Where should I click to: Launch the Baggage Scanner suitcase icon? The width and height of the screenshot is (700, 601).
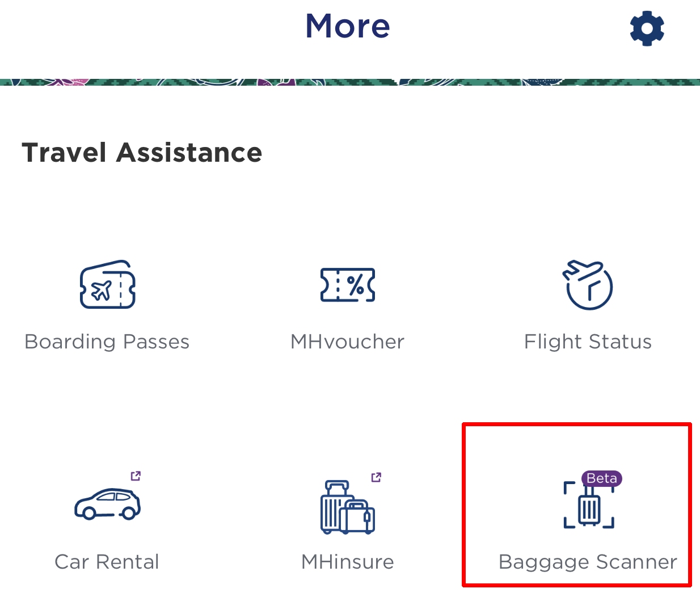tap(589, 508)
